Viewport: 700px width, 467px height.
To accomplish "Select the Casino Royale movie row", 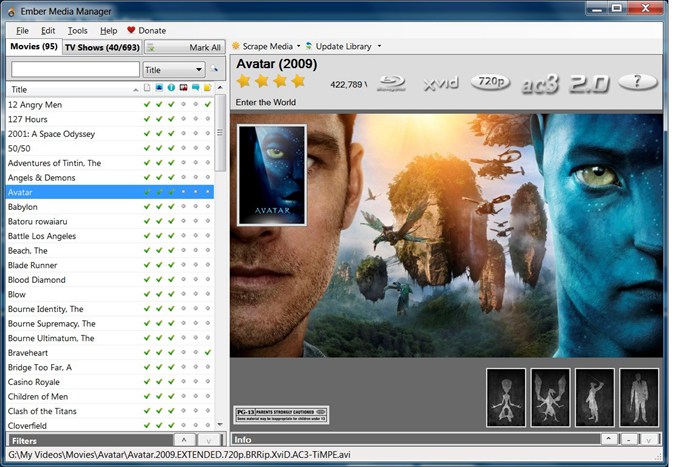I will click(110, 382).
